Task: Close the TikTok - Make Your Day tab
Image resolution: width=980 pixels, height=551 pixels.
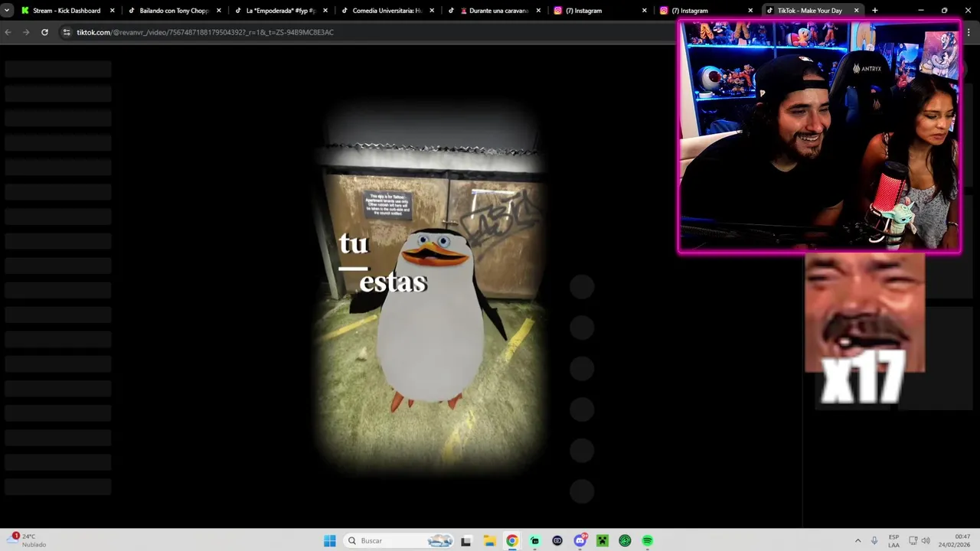Action: click(857, 11)
